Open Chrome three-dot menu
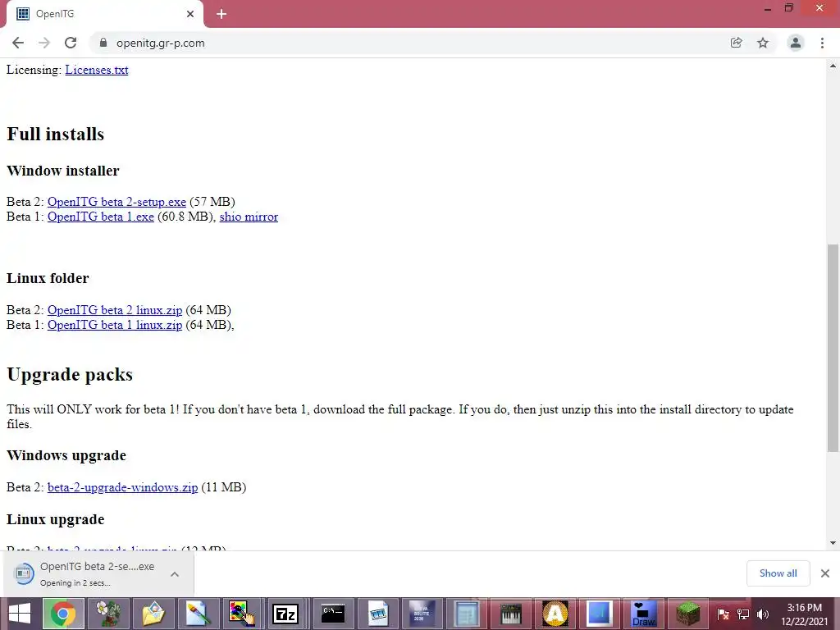This screenshot has width=840, height=630. tap(822, 43)
